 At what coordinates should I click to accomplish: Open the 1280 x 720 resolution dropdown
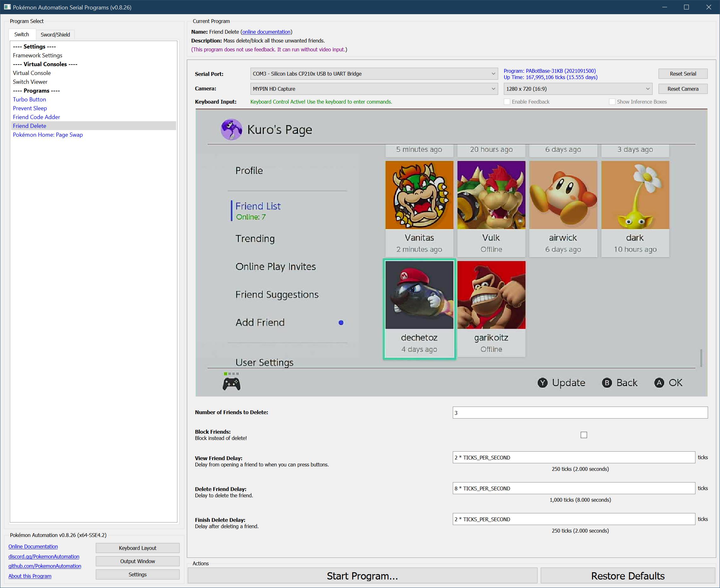coord(578,89)
